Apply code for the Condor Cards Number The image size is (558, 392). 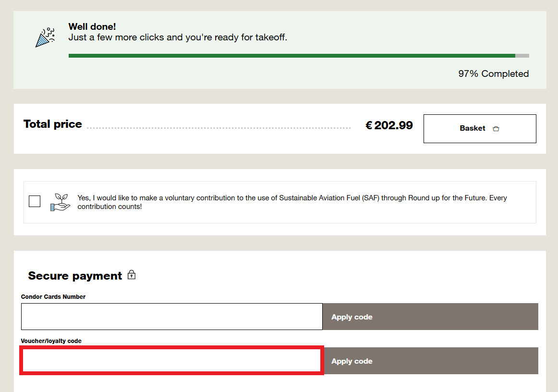(352, 317)
